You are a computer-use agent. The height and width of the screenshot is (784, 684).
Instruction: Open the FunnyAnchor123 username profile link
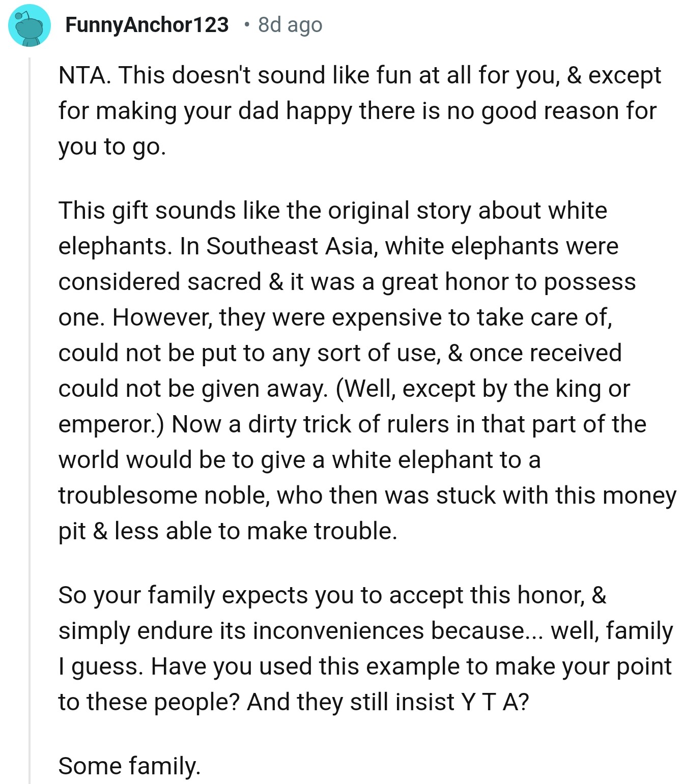coord(147,24)
